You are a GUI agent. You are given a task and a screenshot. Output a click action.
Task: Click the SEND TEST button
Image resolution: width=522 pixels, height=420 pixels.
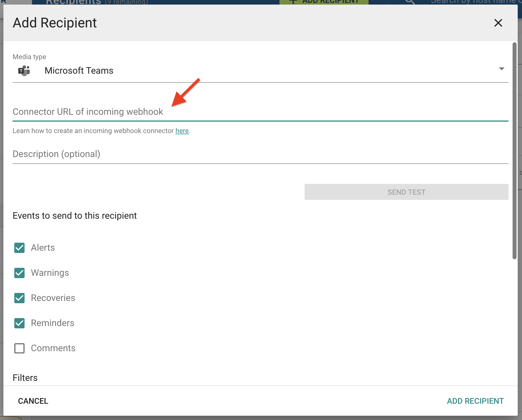coord(406,192)
